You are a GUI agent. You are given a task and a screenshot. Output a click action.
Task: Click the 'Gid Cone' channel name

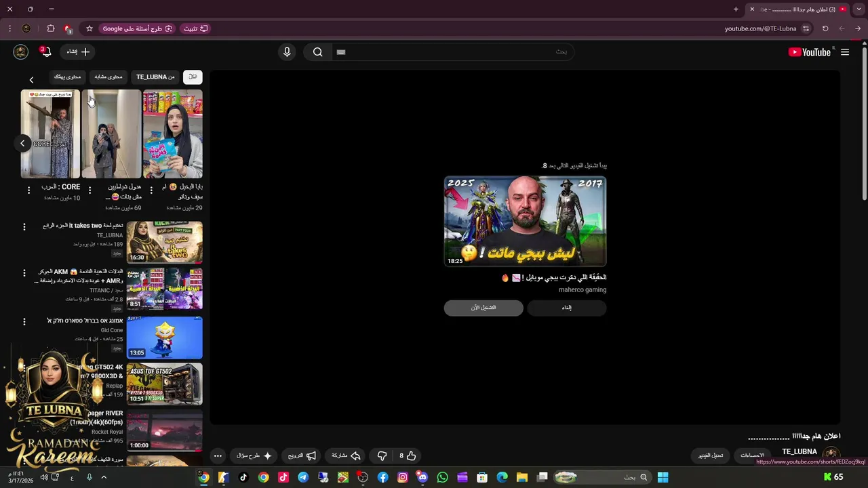click(112, 330)
